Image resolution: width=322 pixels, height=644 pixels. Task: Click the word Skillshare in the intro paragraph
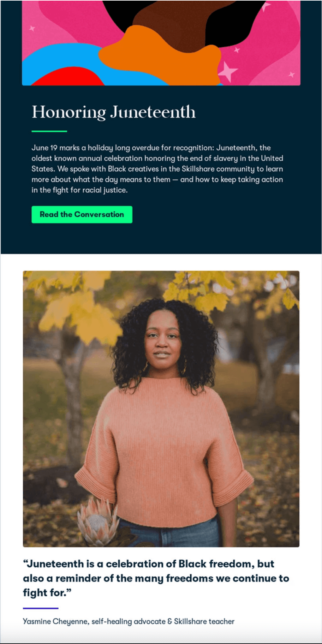(x=198, y=169)
